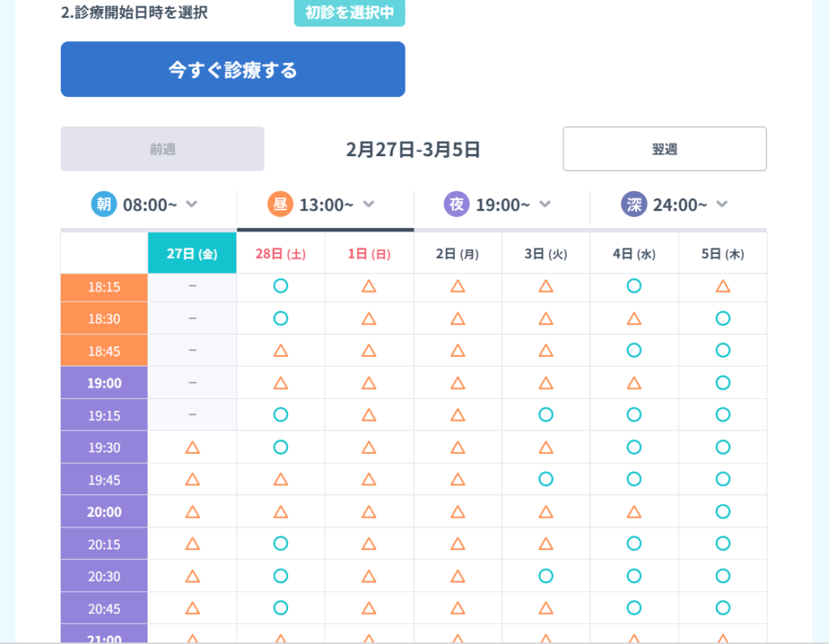Click the 初診を選択中 status badge

[x=349, y=13]
